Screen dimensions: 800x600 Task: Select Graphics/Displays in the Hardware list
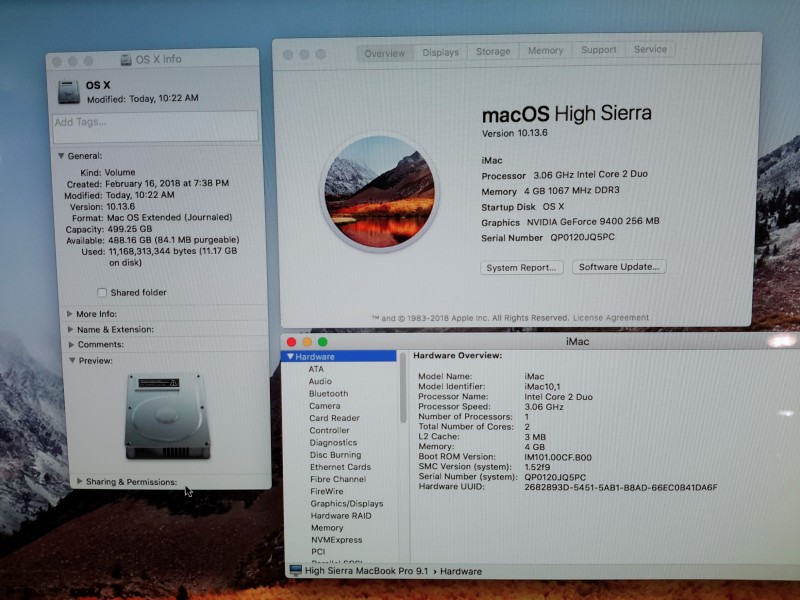[x=346, y=504]
